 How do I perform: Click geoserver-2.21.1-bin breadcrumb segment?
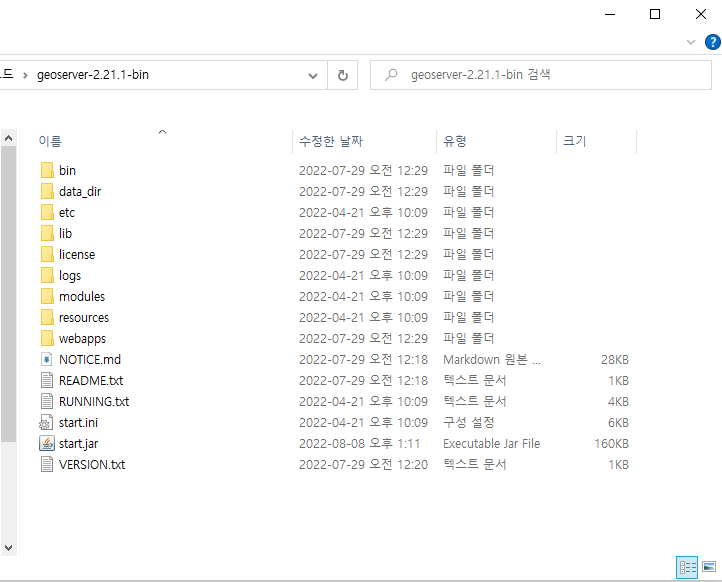[x=93, y=75]
